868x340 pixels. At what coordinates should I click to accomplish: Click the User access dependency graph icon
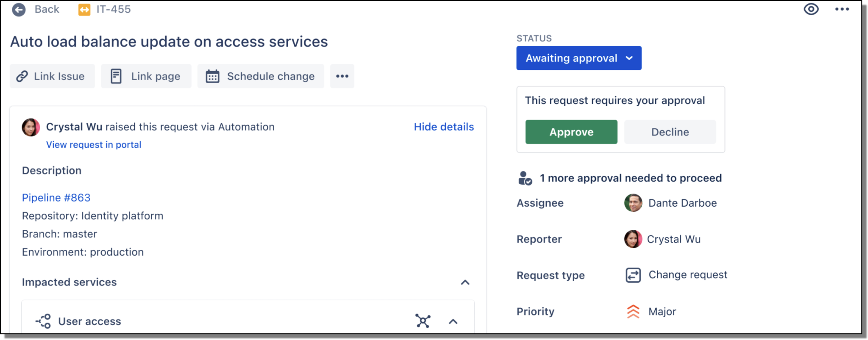(x=423, y=321)
